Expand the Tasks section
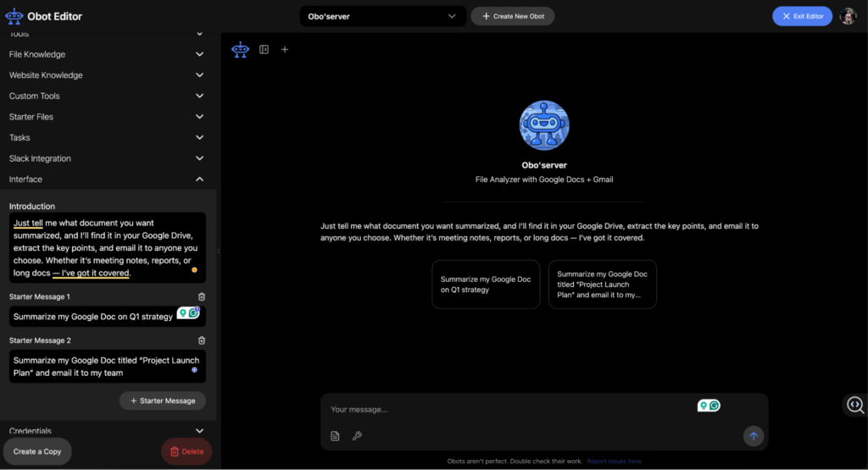The width and height of the screenshot is (868, 470). 107,138
